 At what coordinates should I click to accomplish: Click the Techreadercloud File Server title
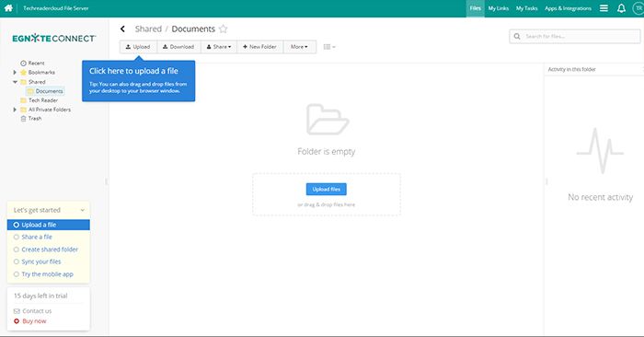(56, 8)
